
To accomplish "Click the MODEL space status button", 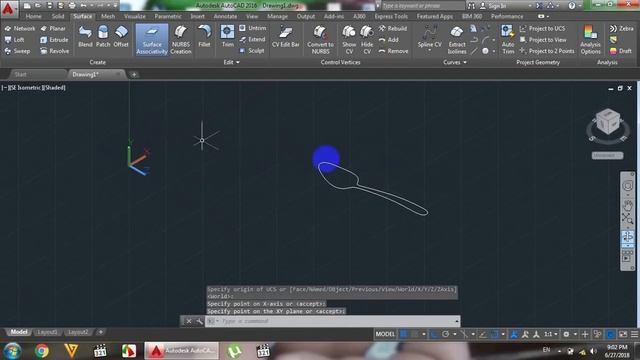I will click(x=385, y=334).
